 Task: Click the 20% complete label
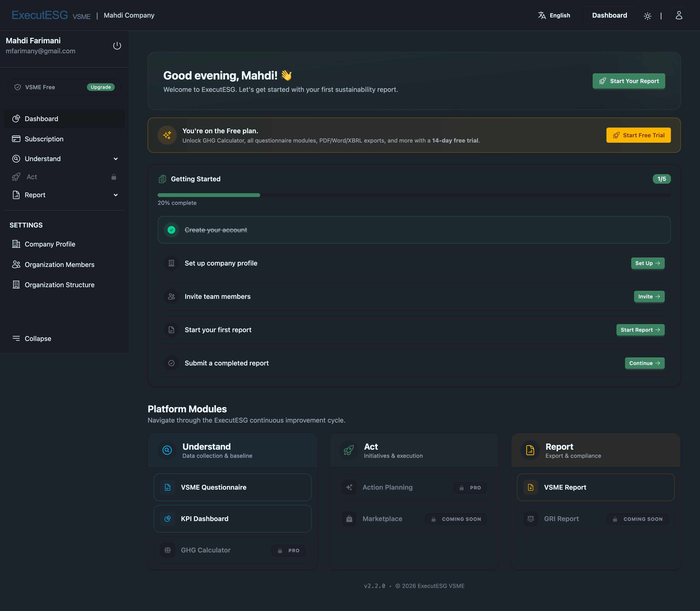(177, 203)
